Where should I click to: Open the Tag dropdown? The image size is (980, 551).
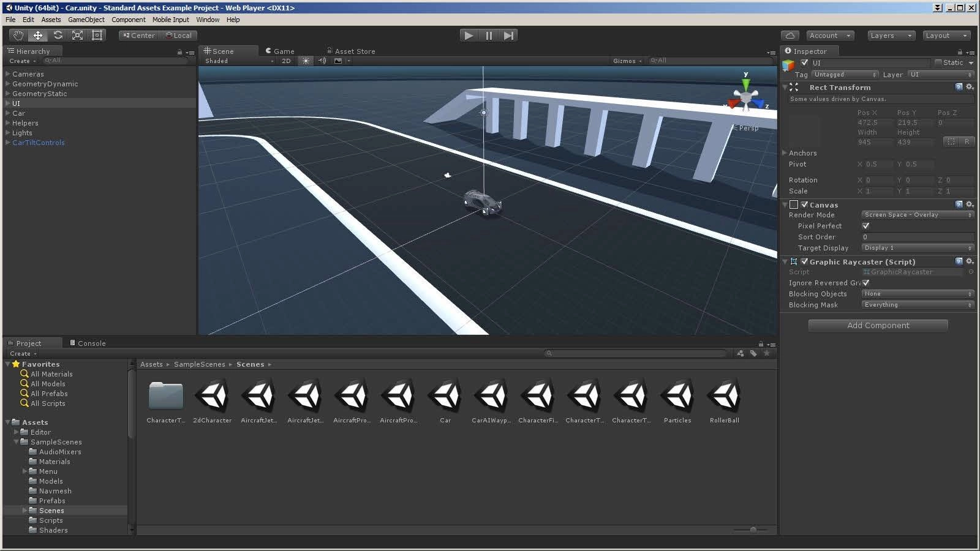[845, 75]
